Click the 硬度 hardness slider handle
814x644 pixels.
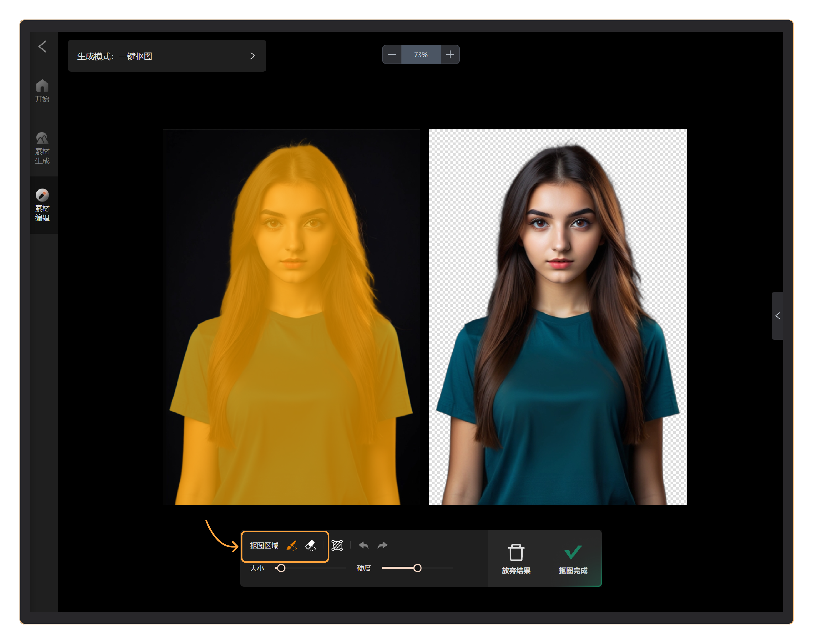(x=417, y=568)
